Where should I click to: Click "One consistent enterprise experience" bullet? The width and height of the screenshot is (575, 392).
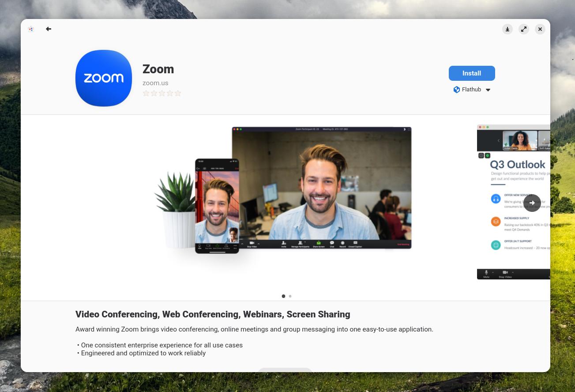(x=160, y=345)
